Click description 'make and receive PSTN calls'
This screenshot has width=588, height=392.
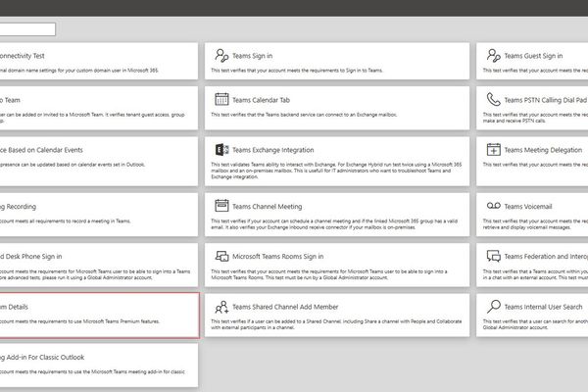535,118
